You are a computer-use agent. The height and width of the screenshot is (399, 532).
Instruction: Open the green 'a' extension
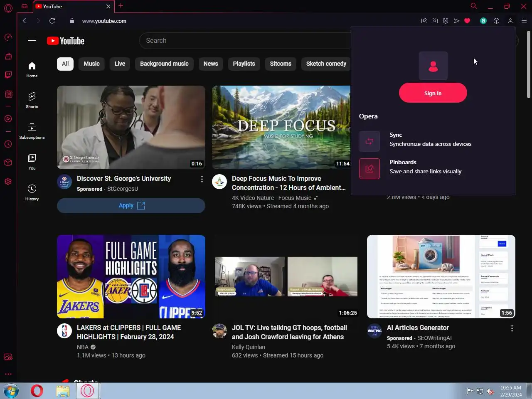pos(483,21)
